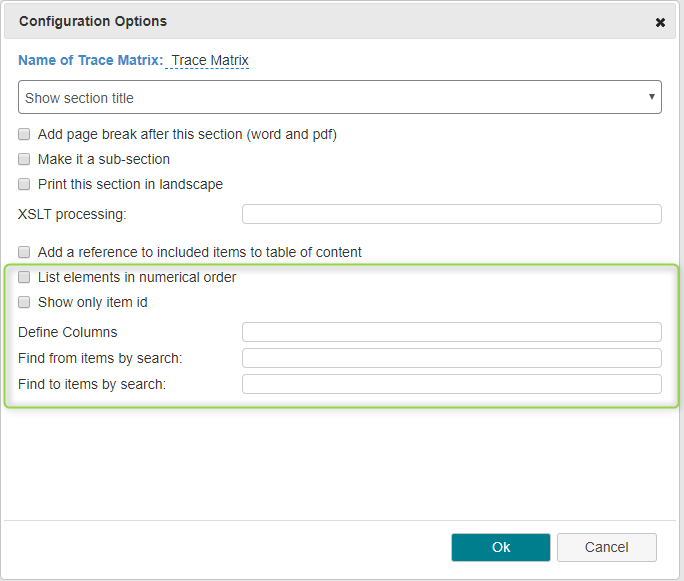
Task: Check Show only item id
Action: [x=24, y=302]
